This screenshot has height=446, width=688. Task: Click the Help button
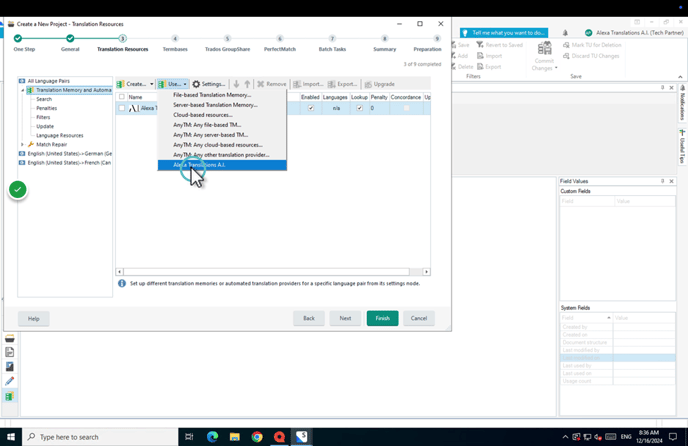[x=34, y=319]
